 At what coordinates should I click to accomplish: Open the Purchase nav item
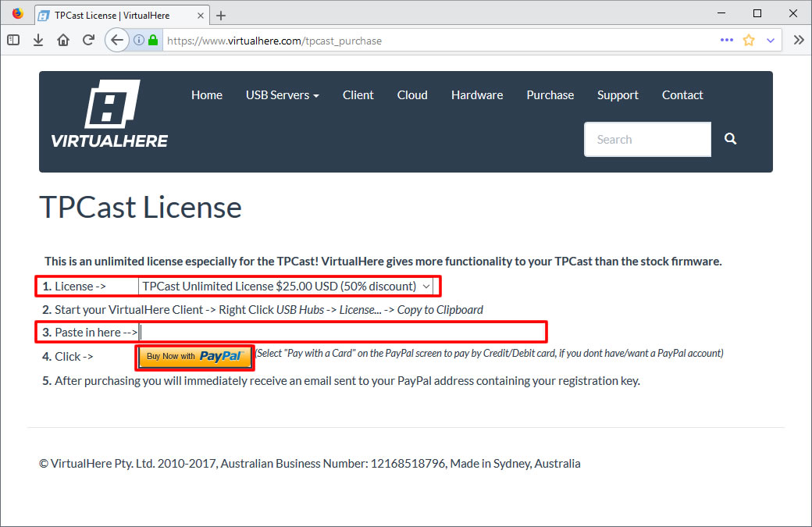point(550,95)
